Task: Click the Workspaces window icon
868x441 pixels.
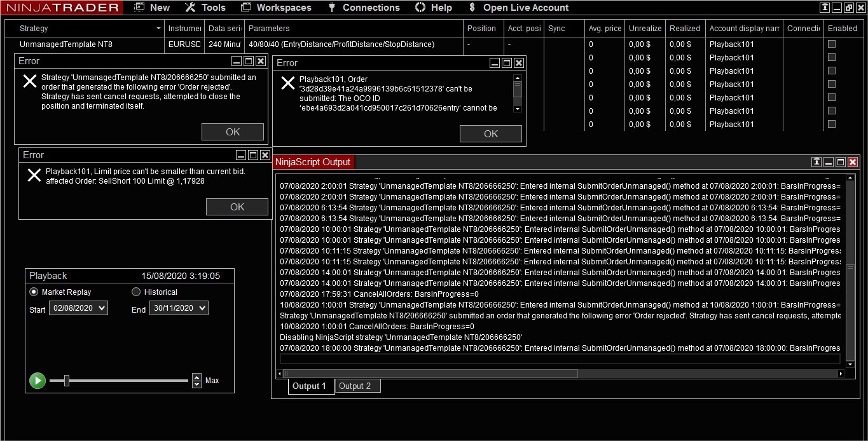Action: 246,8
